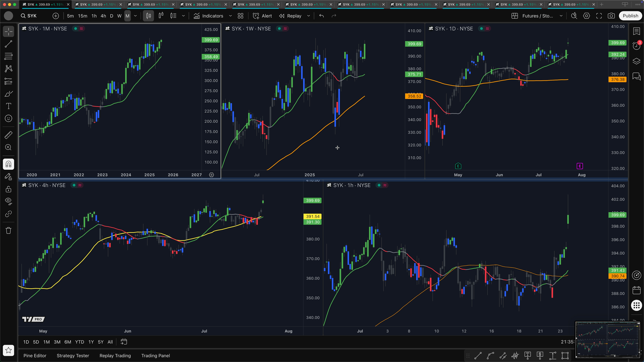Screen dimensions: 644x362
Task: Open the object tree layers icon
Action: [x=636, y=61]
